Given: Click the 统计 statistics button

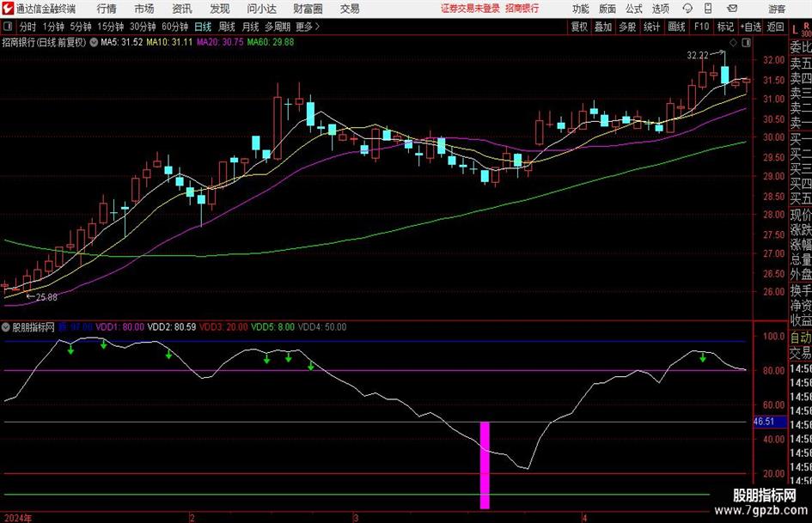Looking at the screenshot, I should pos(651,27).
